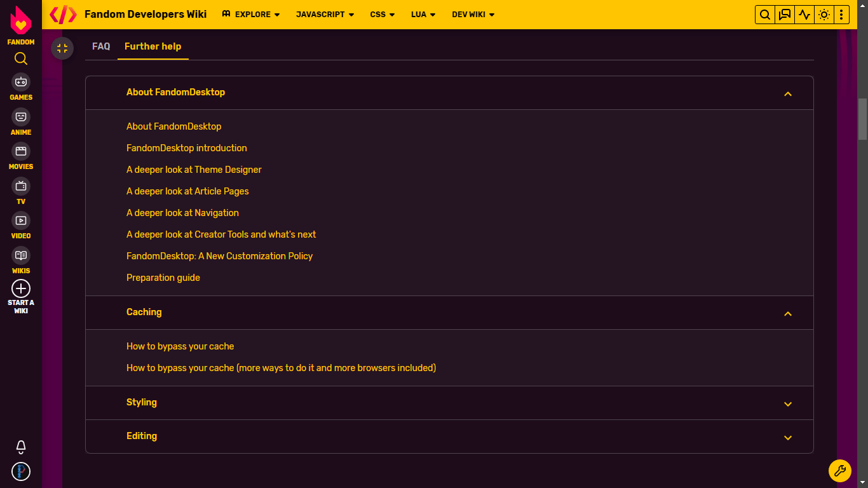Open the Games category icon
The height and width of the screenshot is (488, 868).
pyautogui.click(x=21, y=82)
